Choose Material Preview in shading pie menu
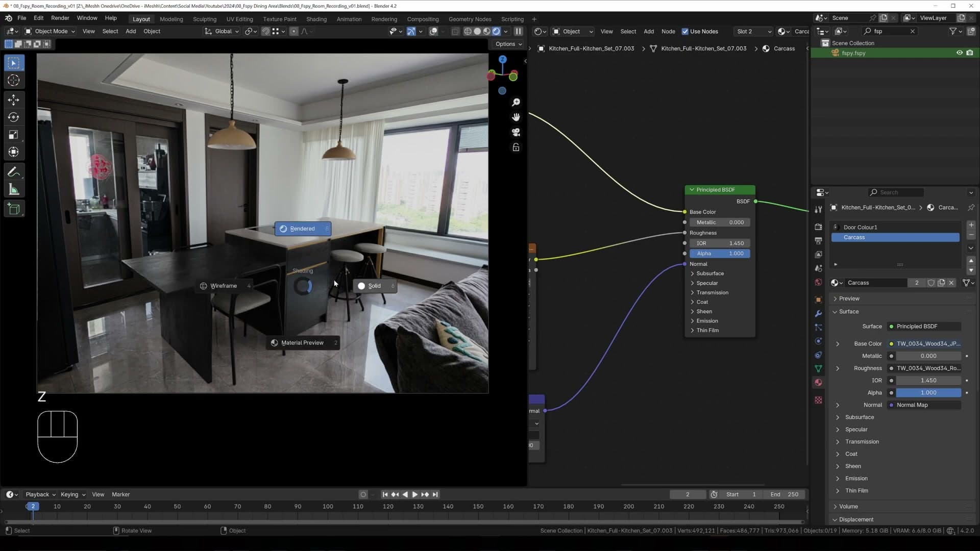 (x=303, y=343)
